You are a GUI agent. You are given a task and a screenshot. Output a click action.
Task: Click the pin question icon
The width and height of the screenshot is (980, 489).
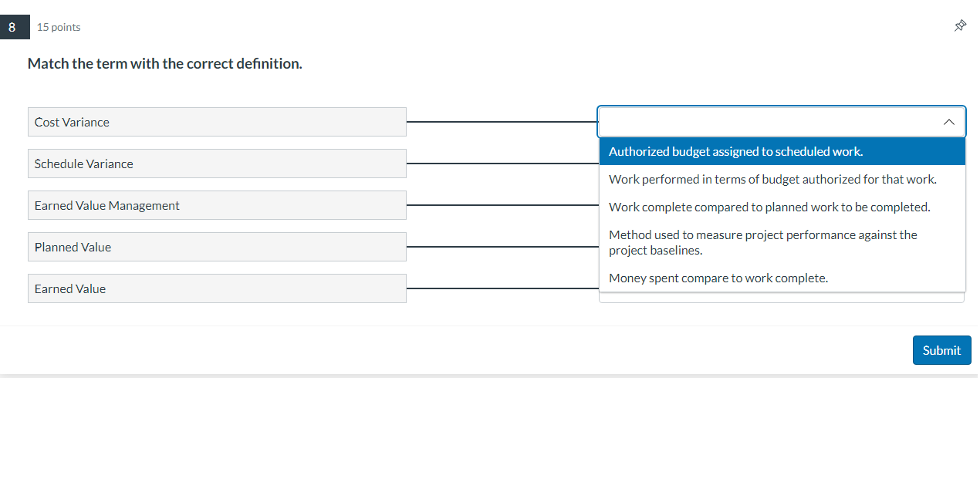click(960, 26)
